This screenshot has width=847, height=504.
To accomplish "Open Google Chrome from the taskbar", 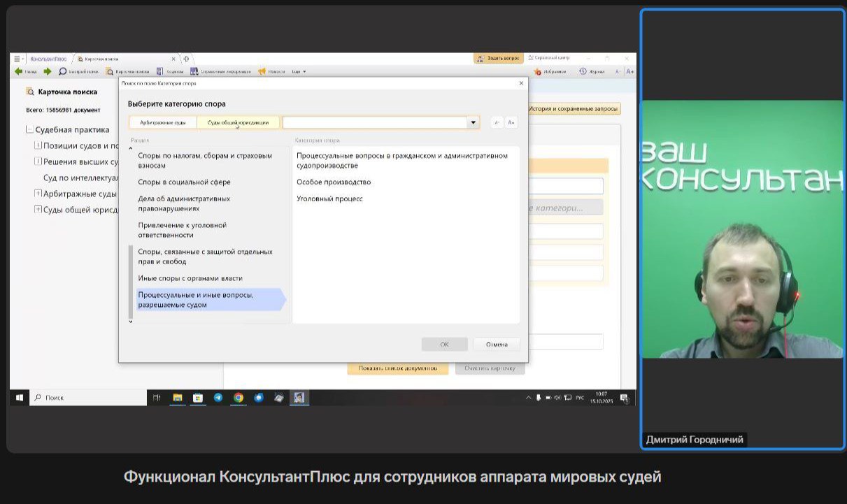I will [x=239, y=398].
